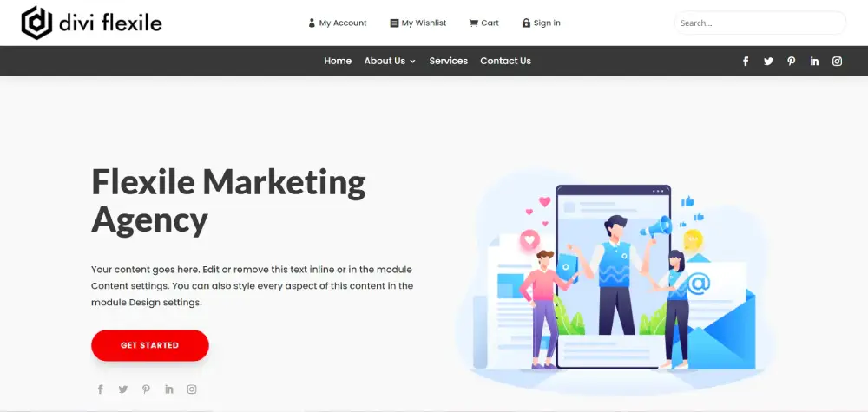Screen dimensions: 868x412
Task: Open the gray Twitter icon below Get Started
Action: click(123, 389)
